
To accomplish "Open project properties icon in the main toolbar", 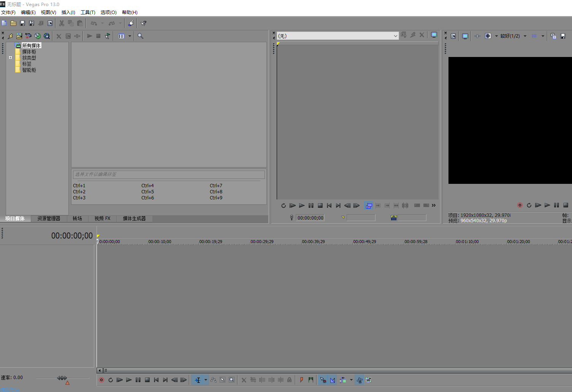I will click(x=50, y=23).
